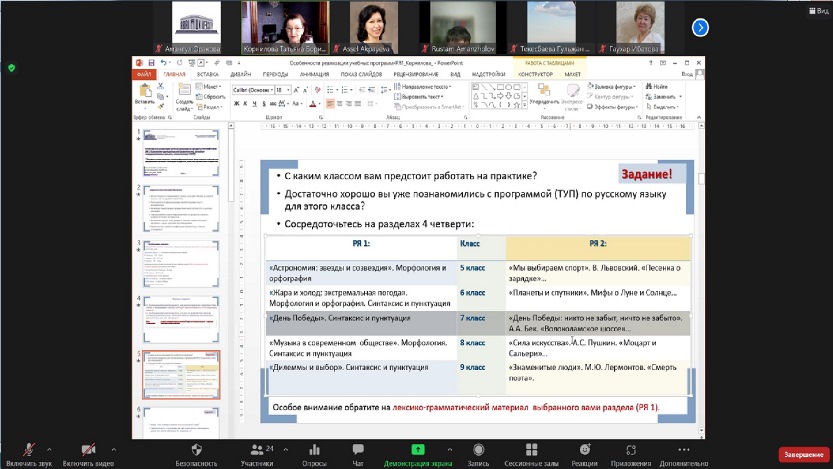This screenshot has height=469, width=833.
Task: Toggle the Включить звук microphone button
Action: 30,450
